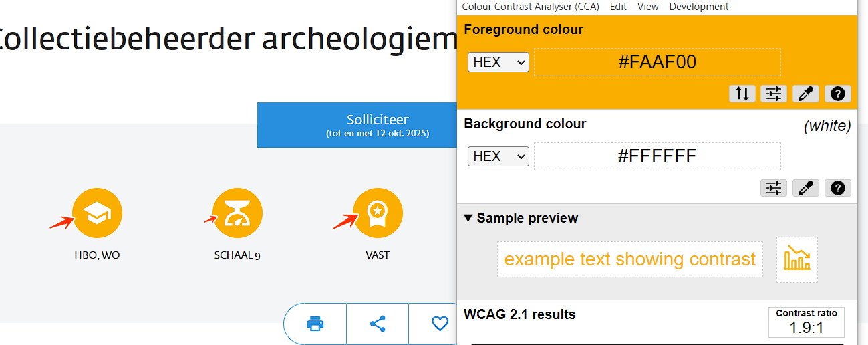
Task: Click the foreground hex value field #FAAF00
Action: click(657, 62)
